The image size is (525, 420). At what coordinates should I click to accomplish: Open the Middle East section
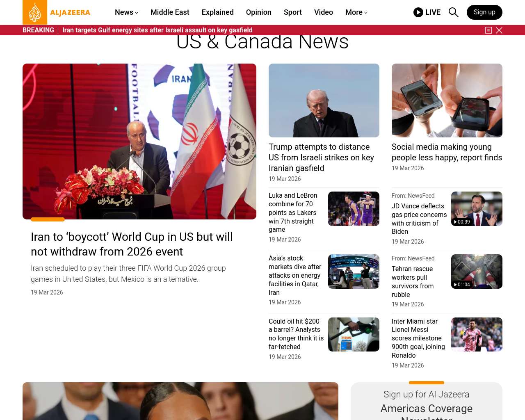click(170, 12)
